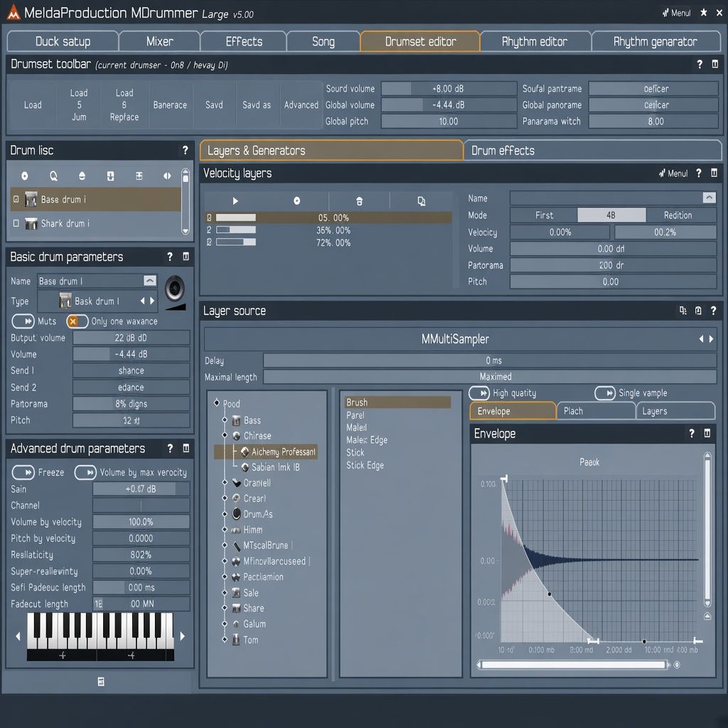Open Drum list help question mark
728x728 pixels.
tap(186, 150)
